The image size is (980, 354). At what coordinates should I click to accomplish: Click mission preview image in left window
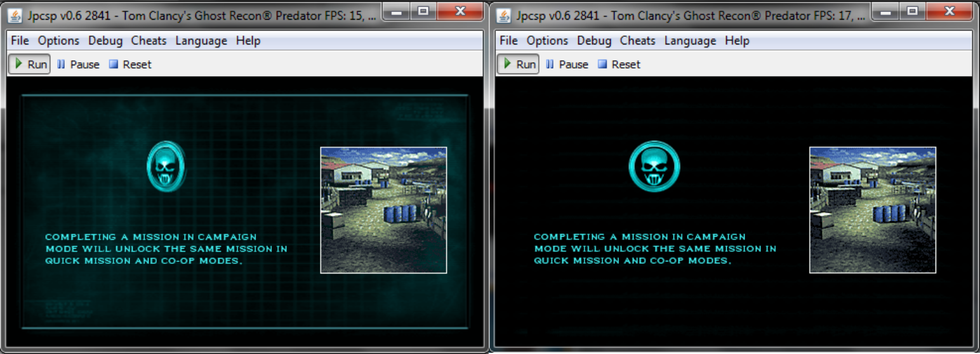pos(383,210)
